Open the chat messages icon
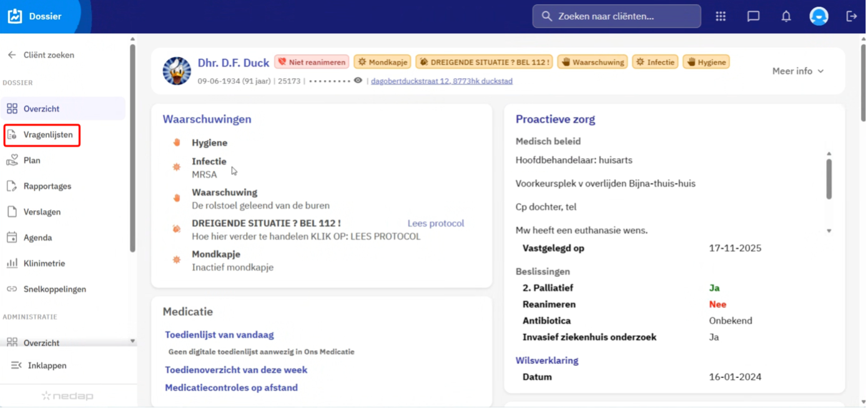This screenshot has height=410, width=868. pos(754,16)
